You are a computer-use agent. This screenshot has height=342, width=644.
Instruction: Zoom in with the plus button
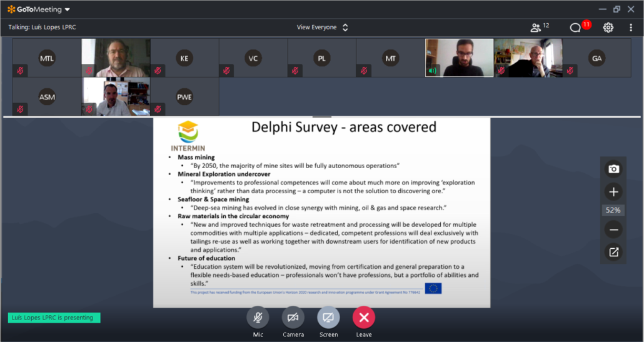tap(613, 192)
